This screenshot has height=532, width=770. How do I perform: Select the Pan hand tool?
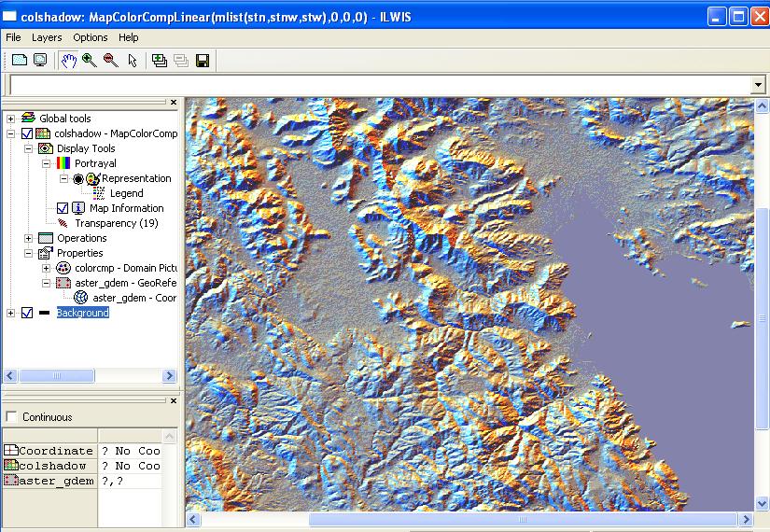[68, 61]
